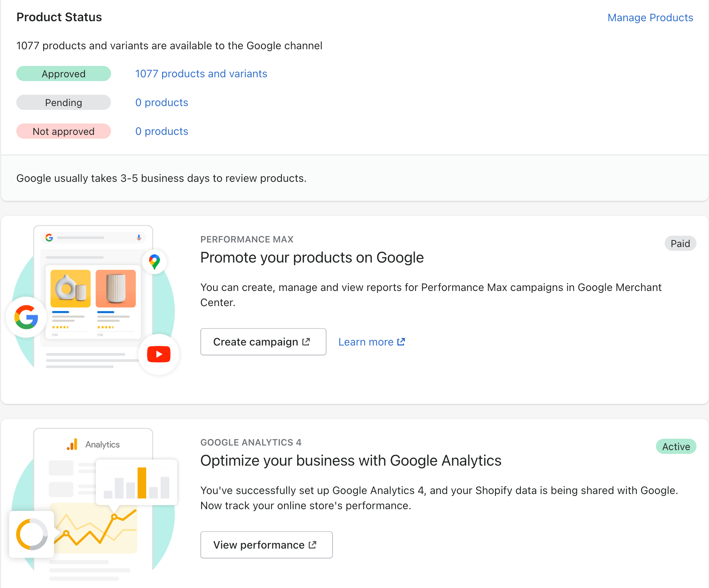Viewport: 709px width, 588px height.
Task: Click the 'You've successfully set up Google Analytics 4' text
Action: [x=439, y=498]
